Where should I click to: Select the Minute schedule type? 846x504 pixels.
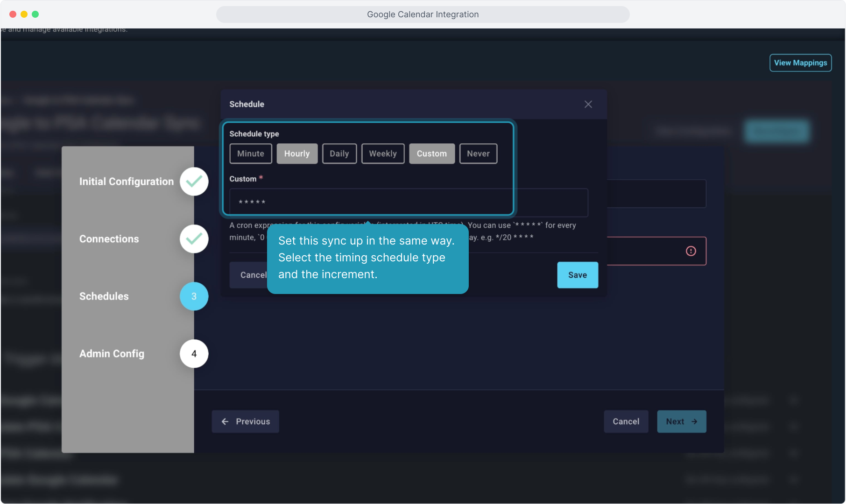click(x=251, y=154)
